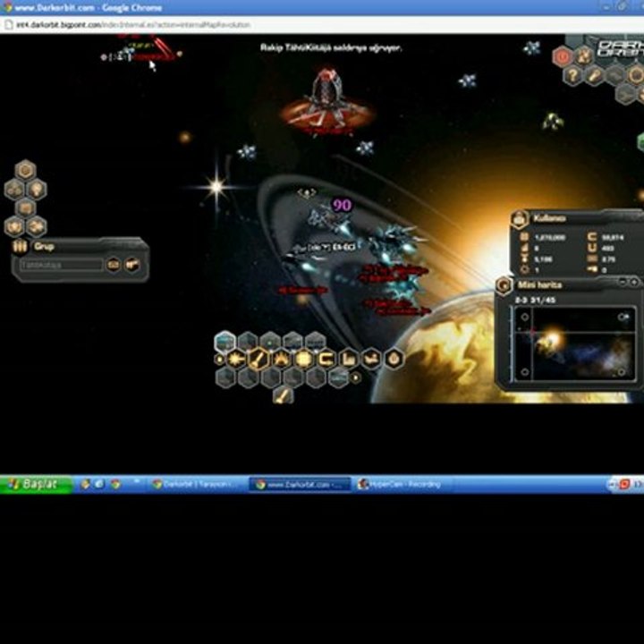Expand quick-slot row using small right dot arrow
The height and width of the screenshot is (644, 644).
(x=356, y=377)
